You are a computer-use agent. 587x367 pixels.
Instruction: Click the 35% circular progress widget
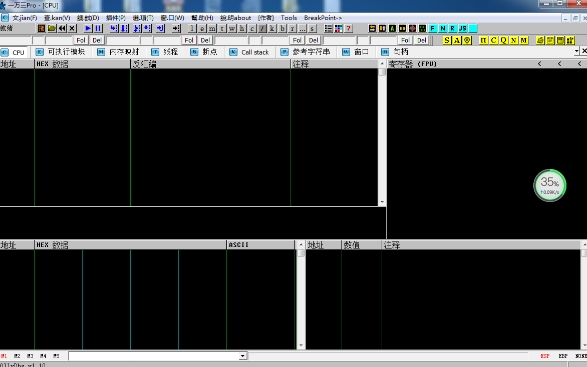(x=550, y=185)
